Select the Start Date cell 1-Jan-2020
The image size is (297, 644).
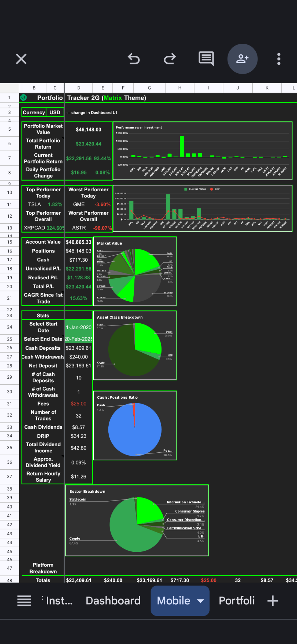pos(79,328)
